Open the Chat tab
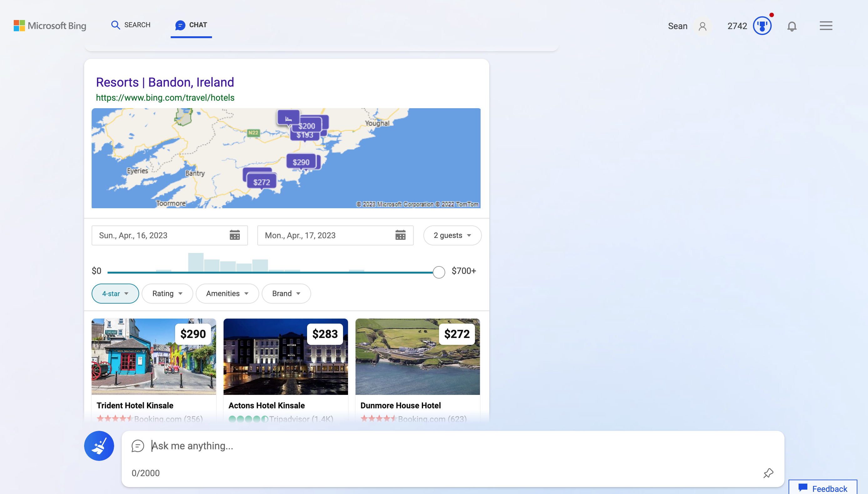 pyautogui.click(x=191, y=25)
